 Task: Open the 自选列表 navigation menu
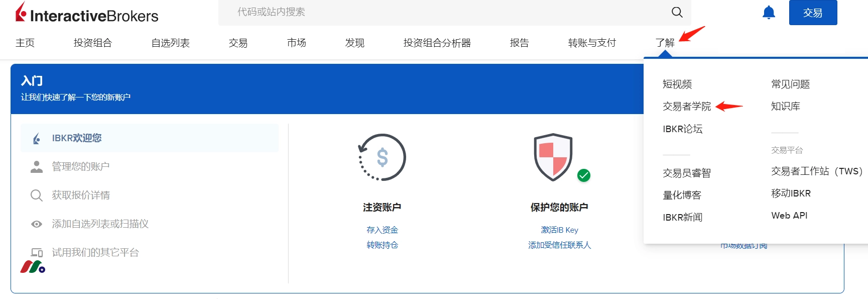coord(171,43)
